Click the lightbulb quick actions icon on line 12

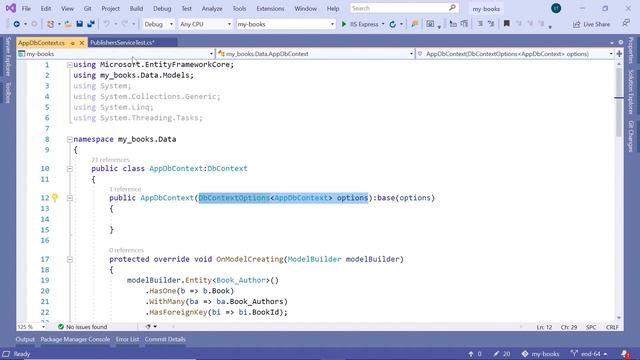[x=55, y=198]
